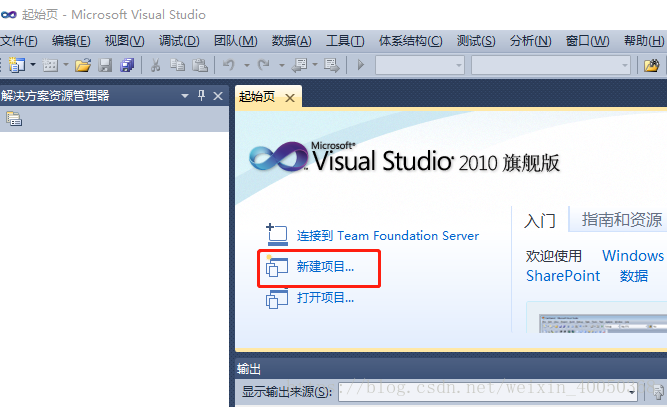The image size is (667, 407).
Task: Click the open project icon beside 打开项目
Action: tap(276, 298)
